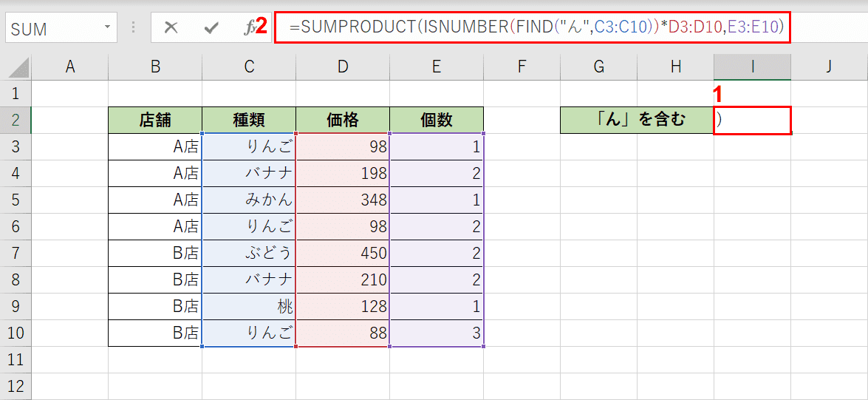This screenshot has width=868, height=400.
Task: Click cell I2 containing the closing parenthesis
Action: (752, 120)
